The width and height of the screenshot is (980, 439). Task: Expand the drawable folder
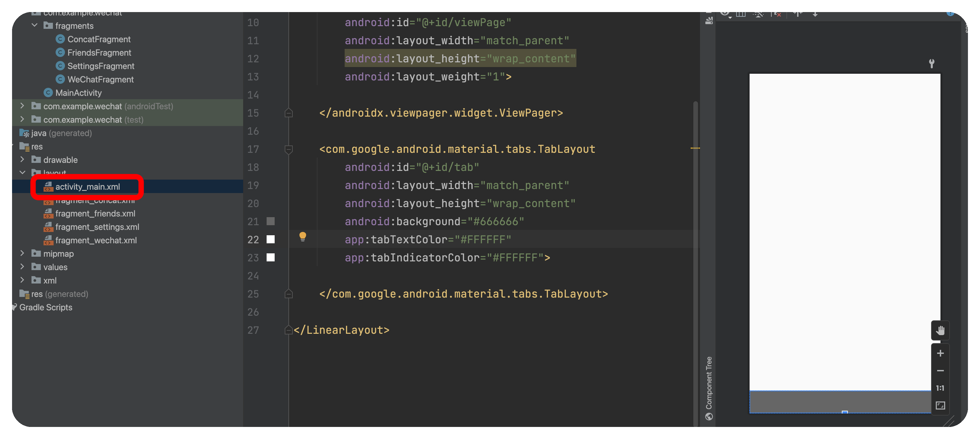(x=22, y=160)
